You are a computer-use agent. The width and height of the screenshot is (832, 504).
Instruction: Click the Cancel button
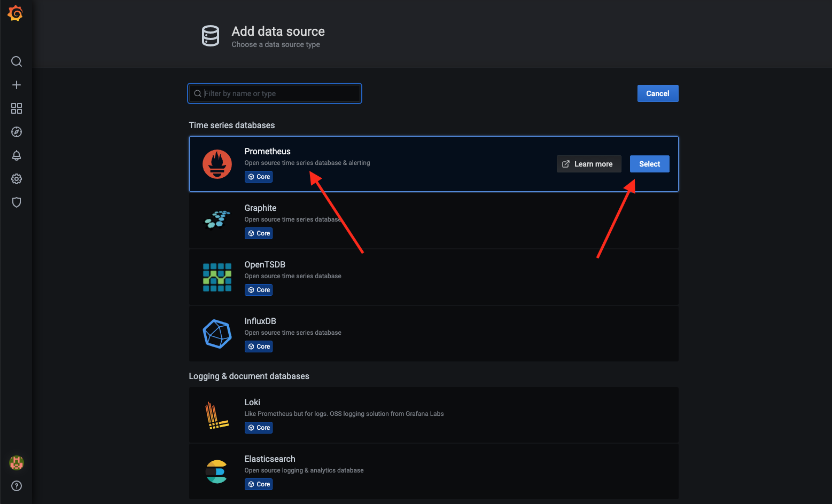(x=658, y=93)
